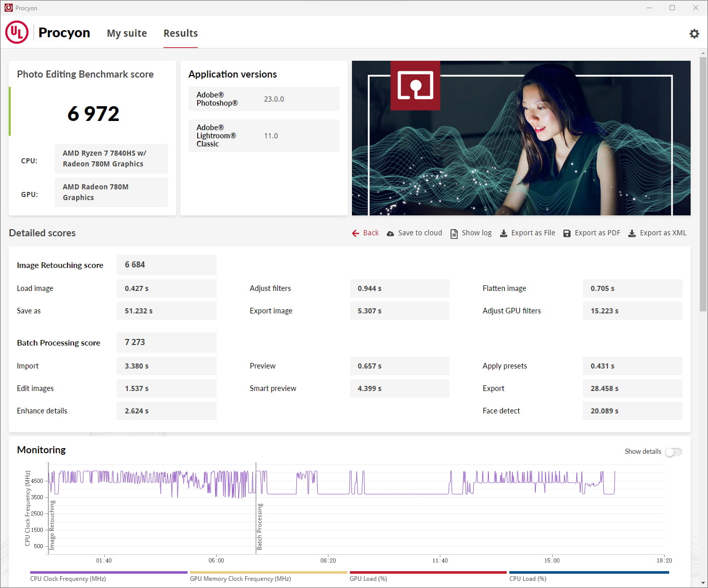The height and width of the screenshot is (588, 708).
Task: Open the settings gear icon
Action: pos(694,34)
